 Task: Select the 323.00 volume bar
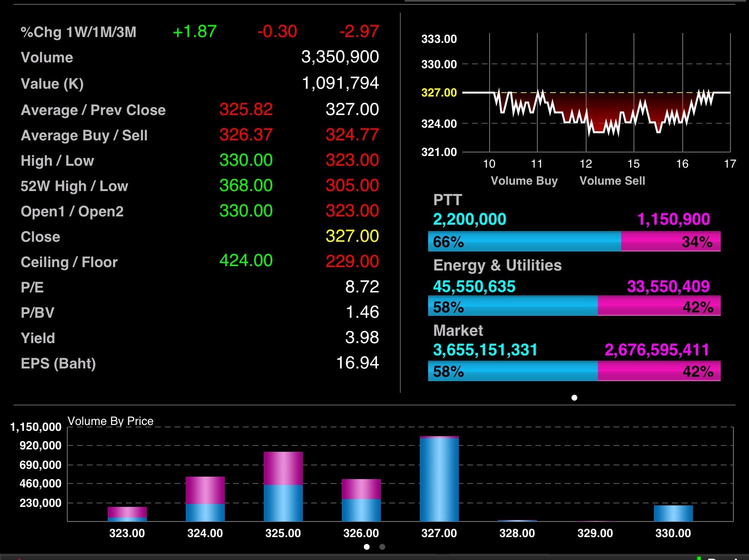coord(127,514)
